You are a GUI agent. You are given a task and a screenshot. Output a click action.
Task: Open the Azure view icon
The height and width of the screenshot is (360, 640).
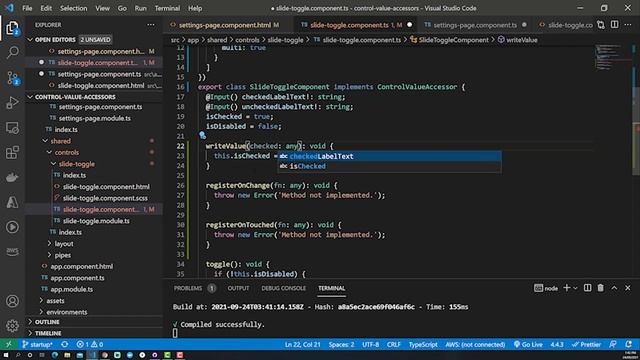tap(12, 202)
